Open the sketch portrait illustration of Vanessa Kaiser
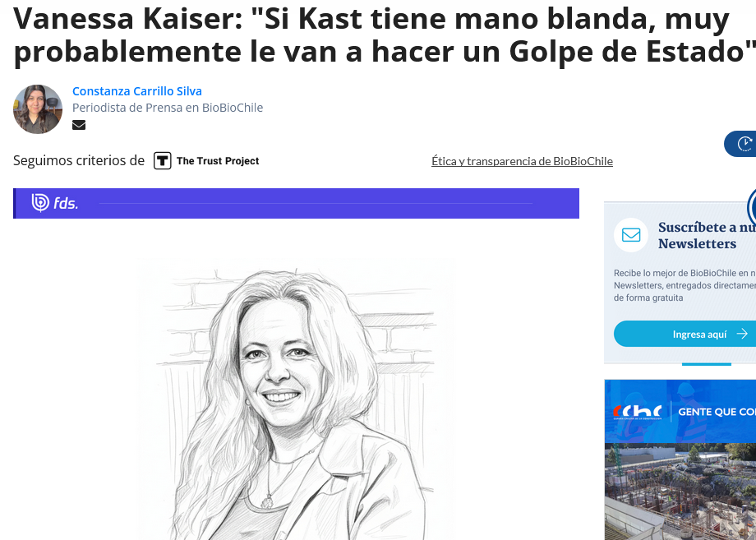This screenshot has width=756, height=540. click(x=296, y=399)
